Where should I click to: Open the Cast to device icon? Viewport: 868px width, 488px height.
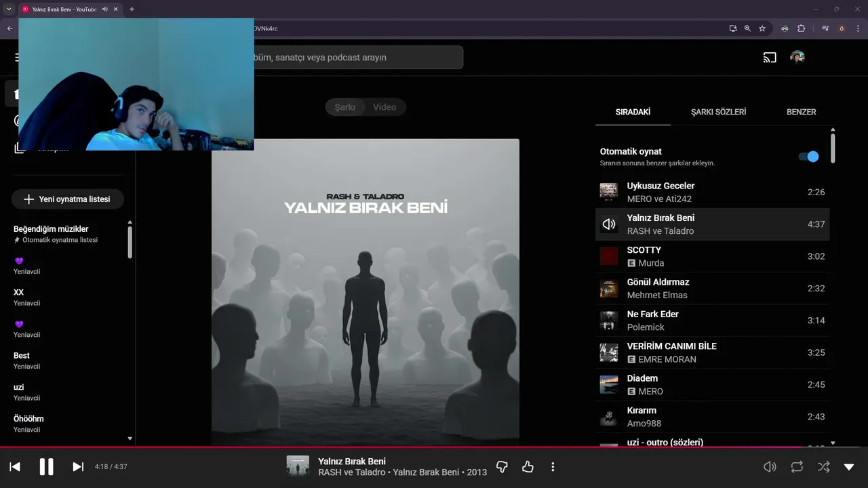(770, 58)
